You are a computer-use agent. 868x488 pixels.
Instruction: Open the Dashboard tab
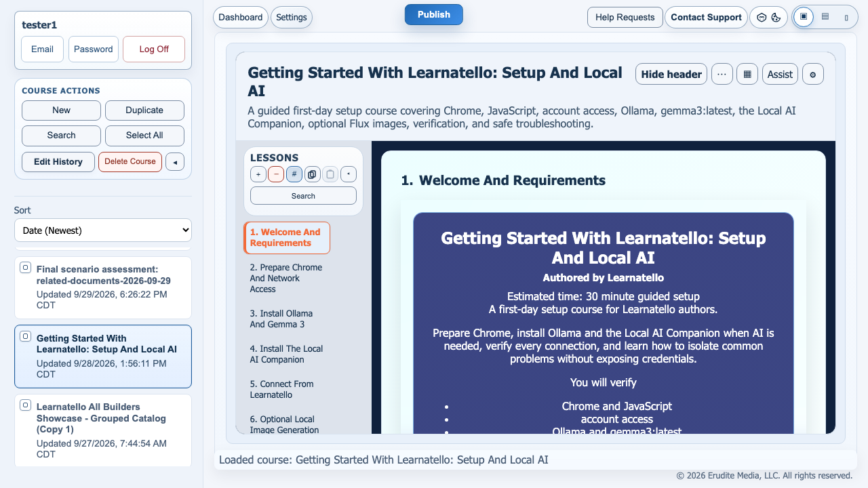coord(241,17)
